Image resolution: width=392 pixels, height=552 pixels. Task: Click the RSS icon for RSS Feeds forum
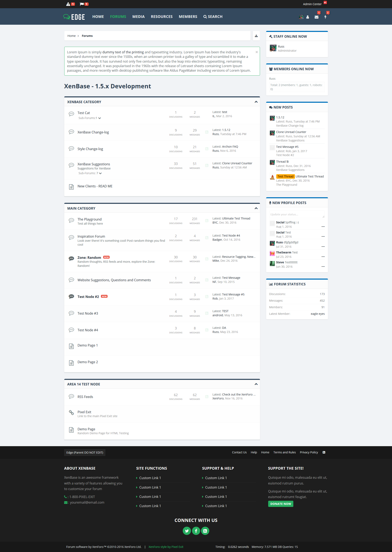(207, 397)
